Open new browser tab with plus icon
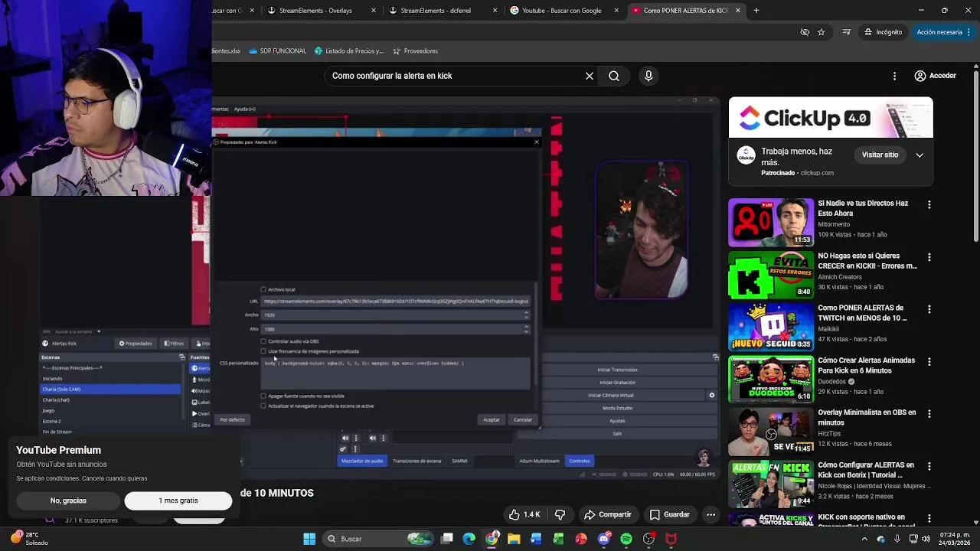 point(756,11)
